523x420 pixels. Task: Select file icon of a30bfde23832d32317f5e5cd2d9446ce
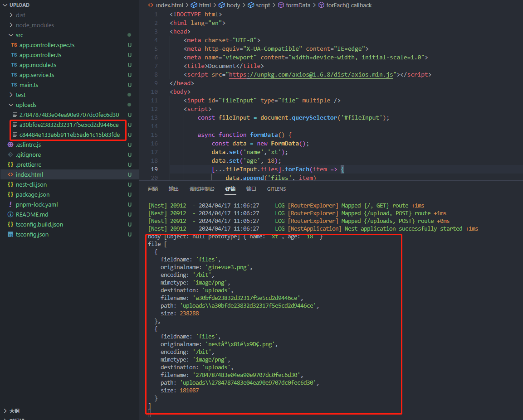click(15, 125)
